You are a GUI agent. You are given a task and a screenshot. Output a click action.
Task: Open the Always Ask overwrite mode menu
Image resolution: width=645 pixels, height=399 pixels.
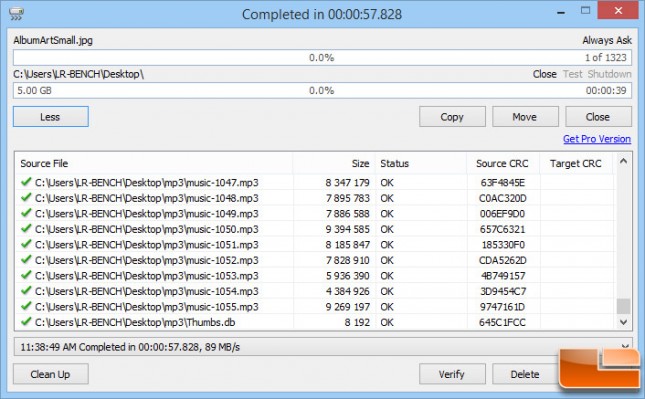coord(607,40)
